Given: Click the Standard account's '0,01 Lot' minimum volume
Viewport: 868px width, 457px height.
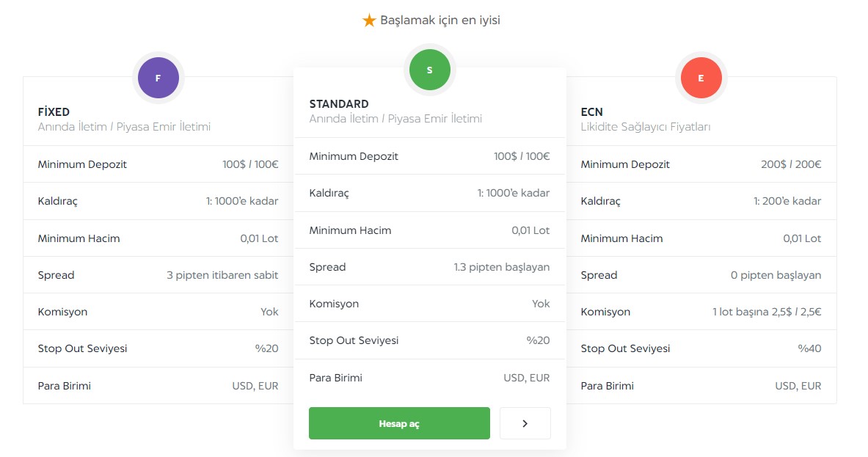Looking at the screenshot, I should click(530, 230).
